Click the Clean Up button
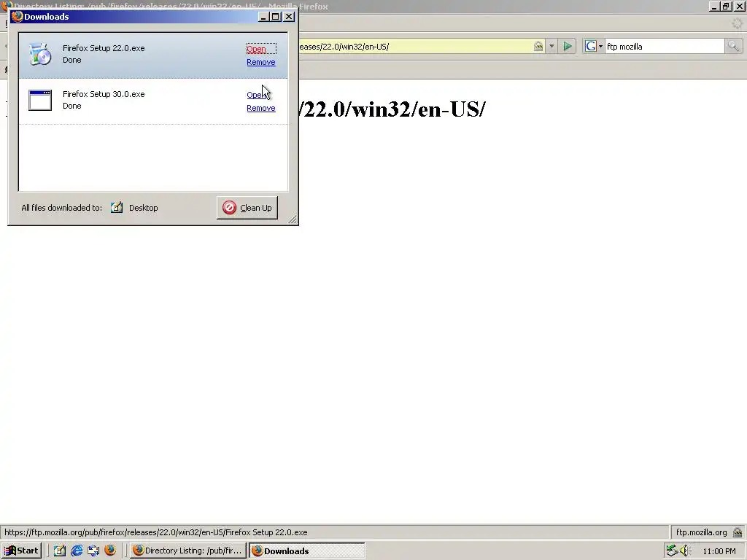 pyautogui.click(x=247, y=208)
